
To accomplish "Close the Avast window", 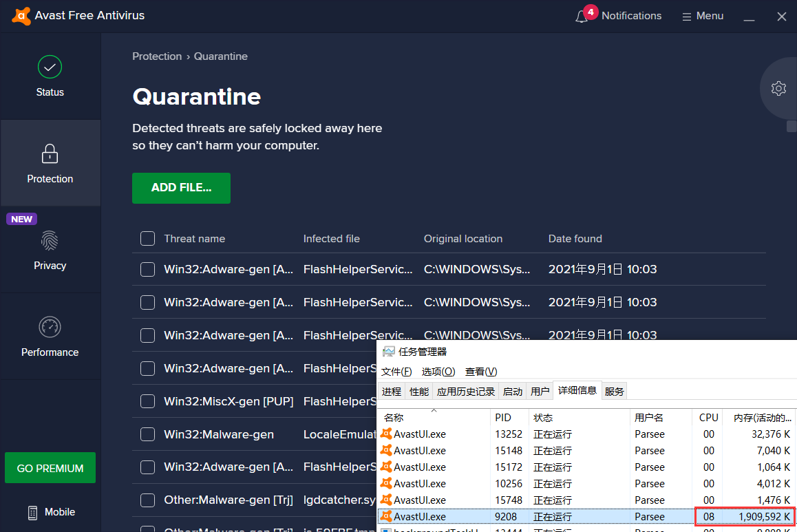I will click(x=782, y=17).
